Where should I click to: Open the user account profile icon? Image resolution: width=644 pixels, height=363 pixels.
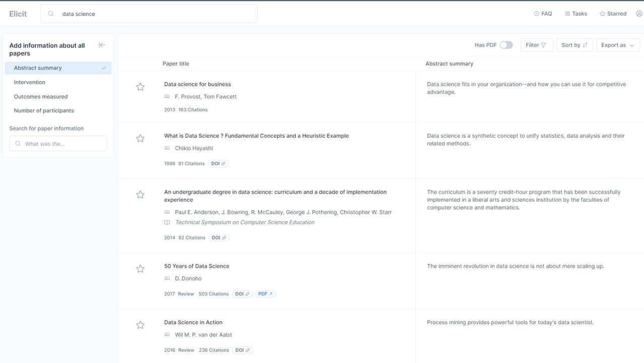(x=638, y=14)
